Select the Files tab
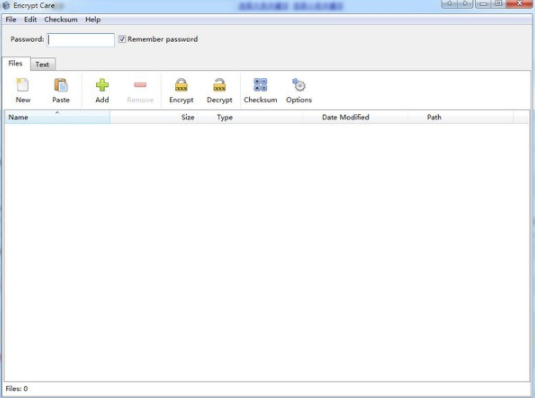 pos(15,63)
